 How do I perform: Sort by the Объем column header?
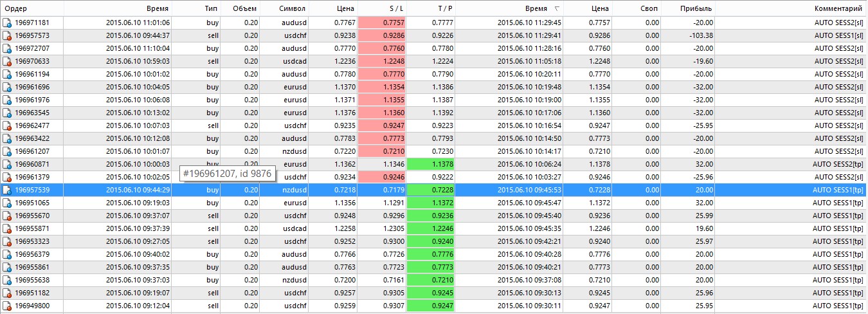pyautogui.click(x=240, y=8)
